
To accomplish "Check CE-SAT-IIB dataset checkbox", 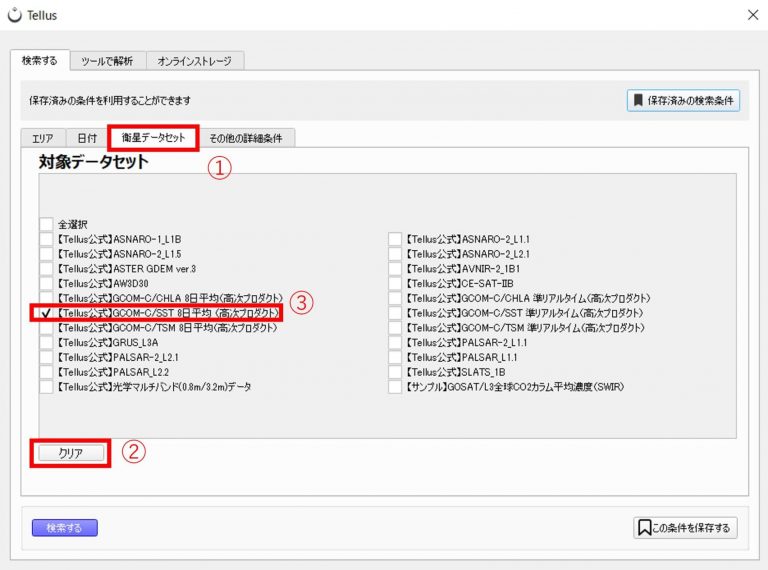I will pyautogui.click(x=395, y=283).
